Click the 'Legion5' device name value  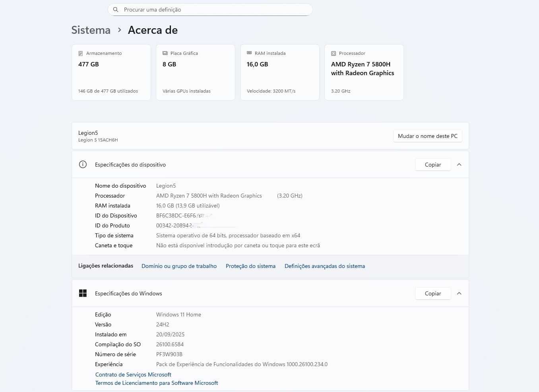coord(166,186)
